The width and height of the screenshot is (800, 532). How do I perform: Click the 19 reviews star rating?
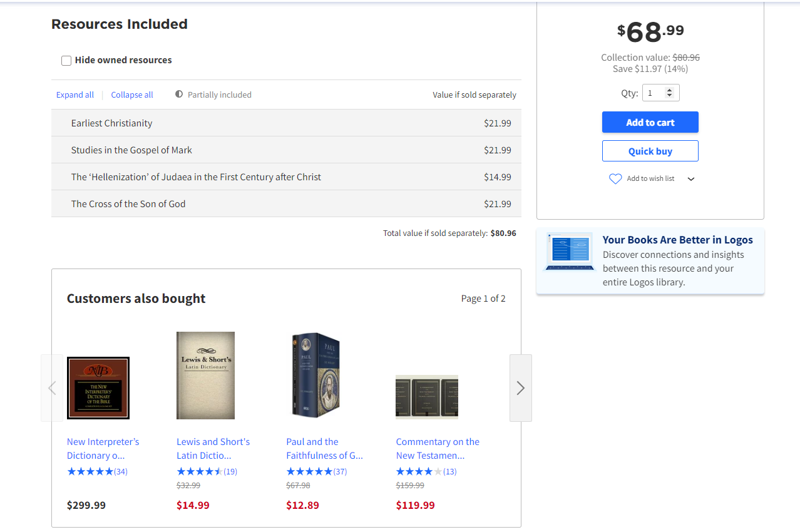click(207, 471)
